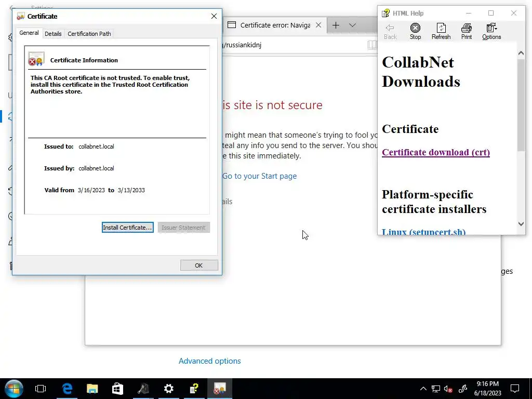532x399 pixels.
Task: Click the pen/ink workspace tray icon
Action: click(x=463, y=389)
